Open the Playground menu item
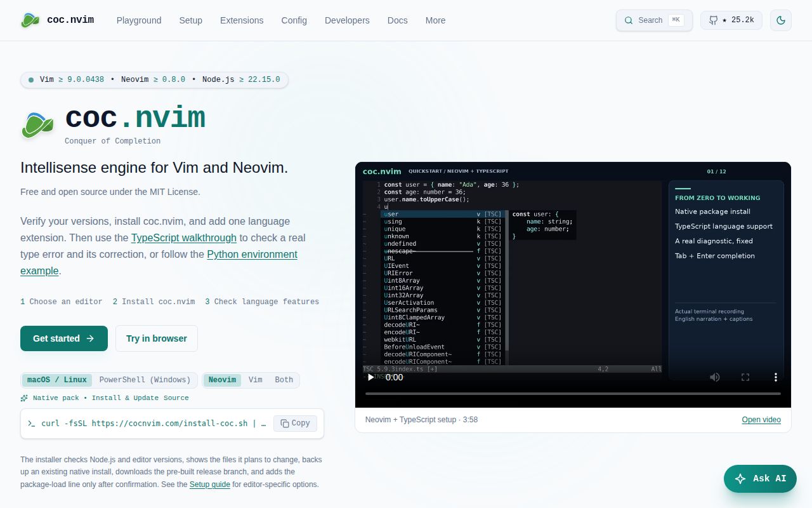Viewport: 812px width, 508px height. tap(139, 20)
